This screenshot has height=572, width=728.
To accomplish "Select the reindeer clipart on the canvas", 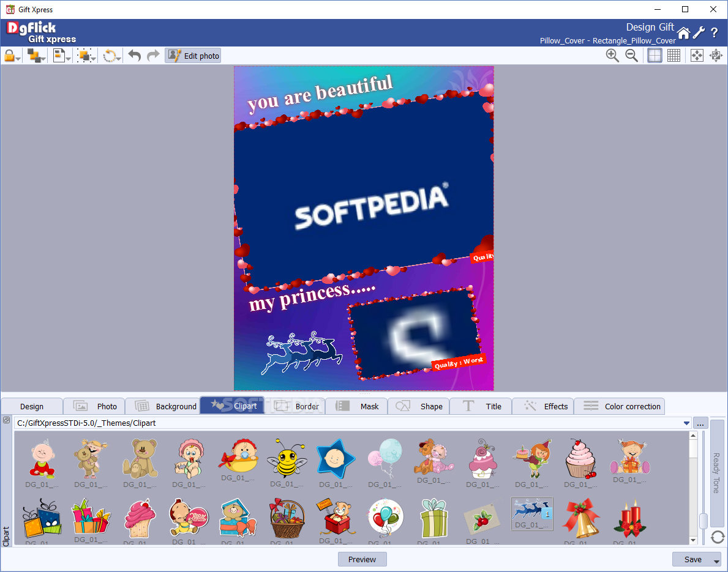I will coord(302,352).
